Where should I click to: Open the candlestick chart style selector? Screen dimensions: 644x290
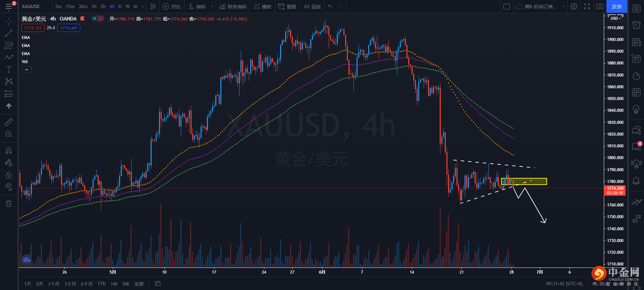tap(153, 6)
